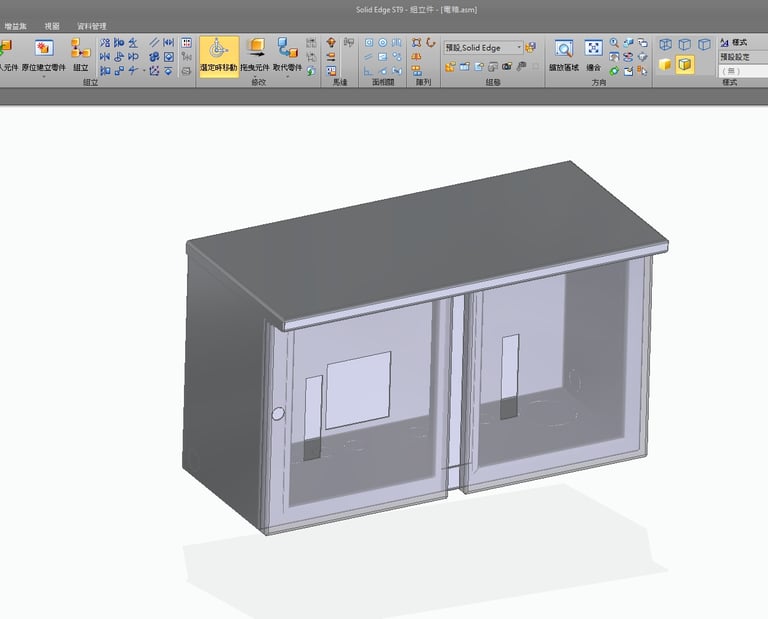
Task: Expand the arrow below 原位建立零件
Action: click(x=44, y=76)
